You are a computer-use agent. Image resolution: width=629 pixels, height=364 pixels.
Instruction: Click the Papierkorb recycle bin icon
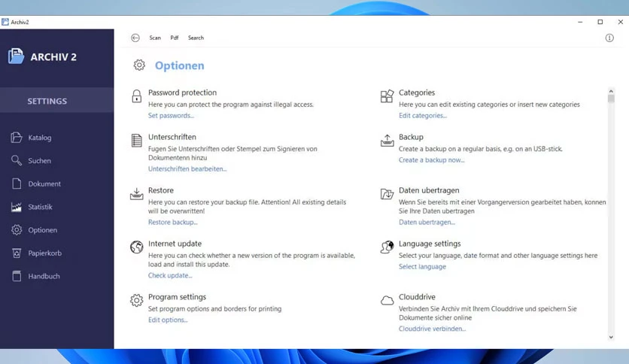(x=17, y=253)
